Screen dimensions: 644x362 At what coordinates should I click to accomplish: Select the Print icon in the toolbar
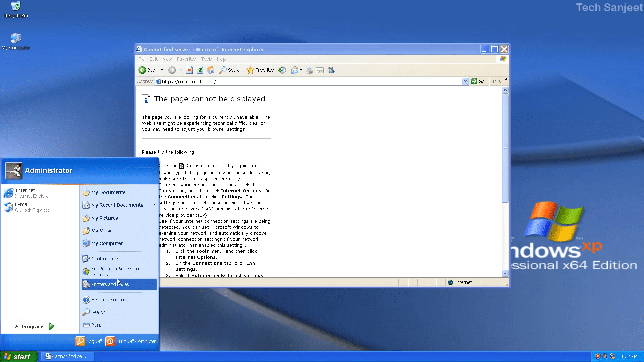[309, 70]
